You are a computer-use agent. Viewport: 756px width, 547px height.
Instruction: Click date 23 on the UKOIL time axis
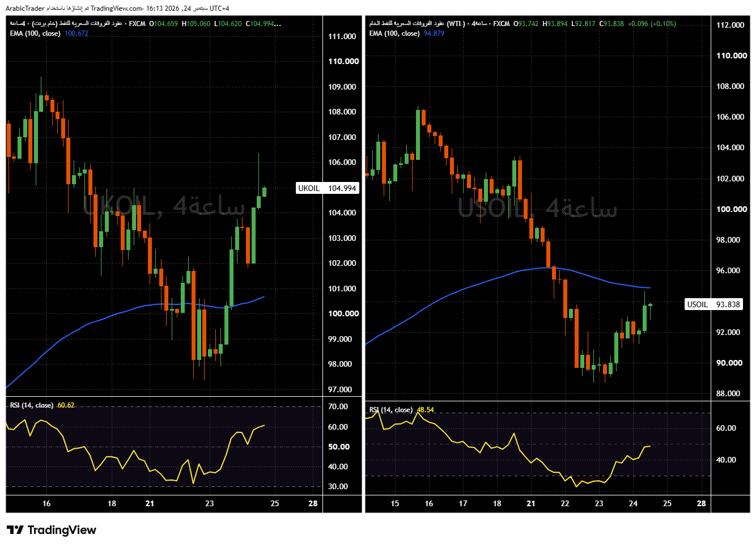(210, 503)
